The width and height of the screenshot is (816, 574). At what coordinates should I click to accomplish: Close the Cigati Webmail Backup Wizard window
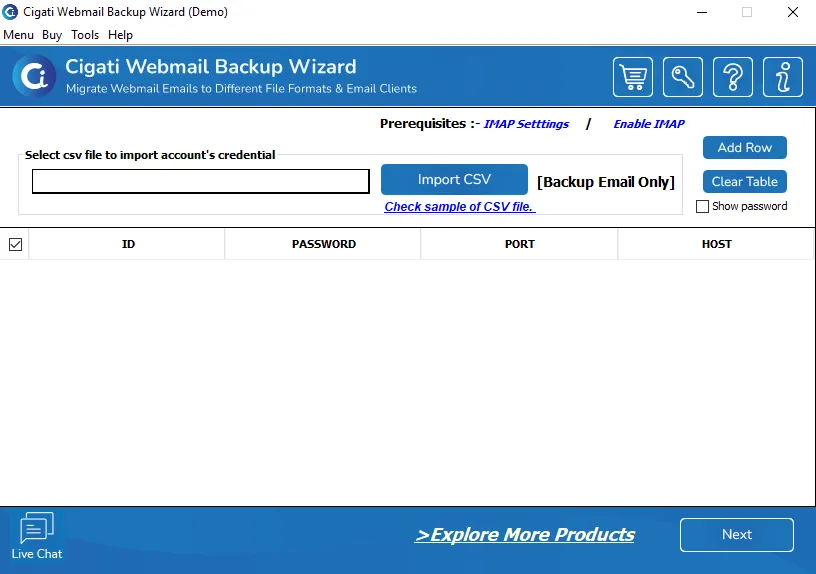click(793, 12)
